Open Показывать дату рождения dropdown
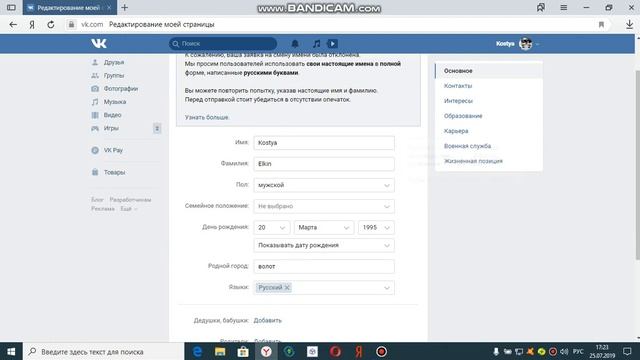Image resolution: width=640 pixels, height=360 pixels. tap(324, 245)
